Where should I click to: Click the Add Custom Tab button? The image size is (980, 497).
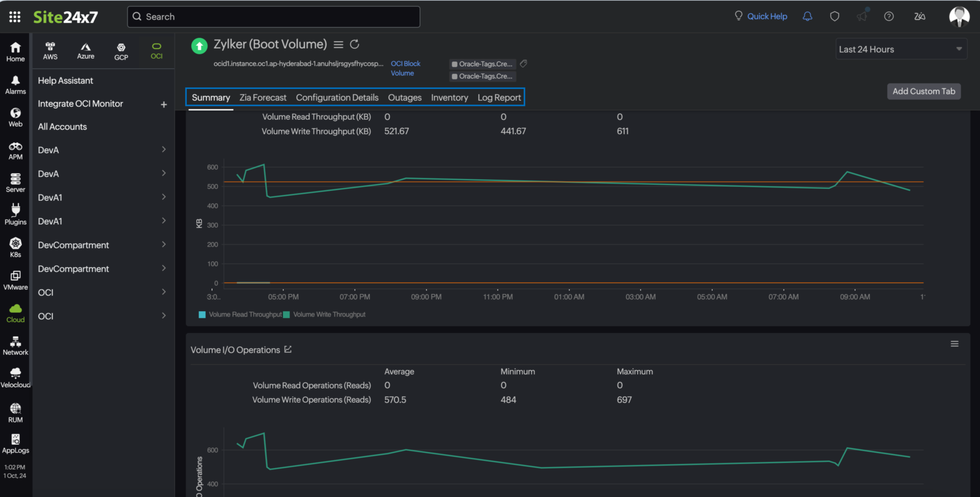tap(923, 91)
